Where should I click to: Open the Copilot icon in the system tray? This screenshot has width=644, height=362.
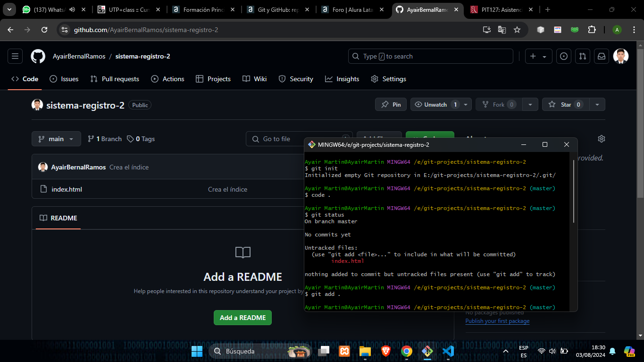click(629, 351)
